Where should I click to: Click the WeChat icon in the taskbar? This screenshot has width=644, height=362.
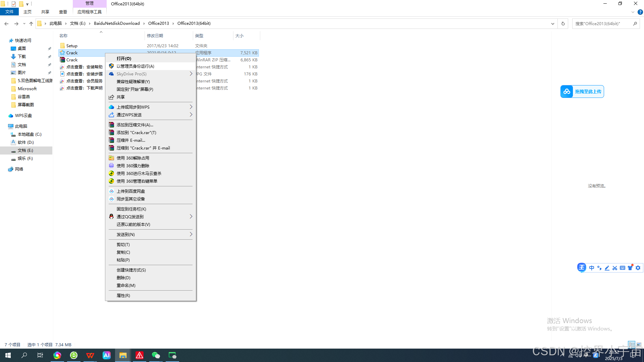(156, 355)
